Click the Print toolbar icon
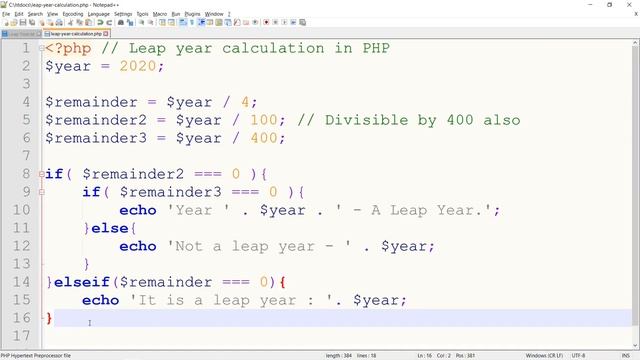 (59, 22)
